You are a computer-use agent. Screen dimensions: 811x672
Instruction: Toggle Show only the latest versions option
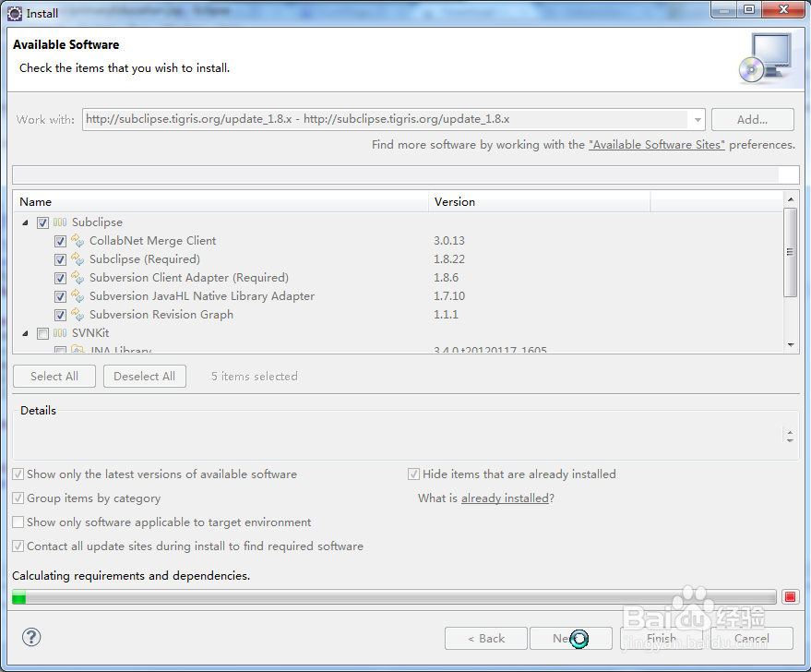pyautogui.click(x=18, y=474)
